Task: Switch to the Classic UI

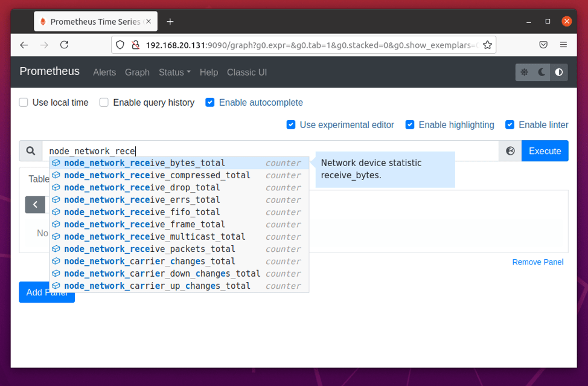Action: coord(247,72)
